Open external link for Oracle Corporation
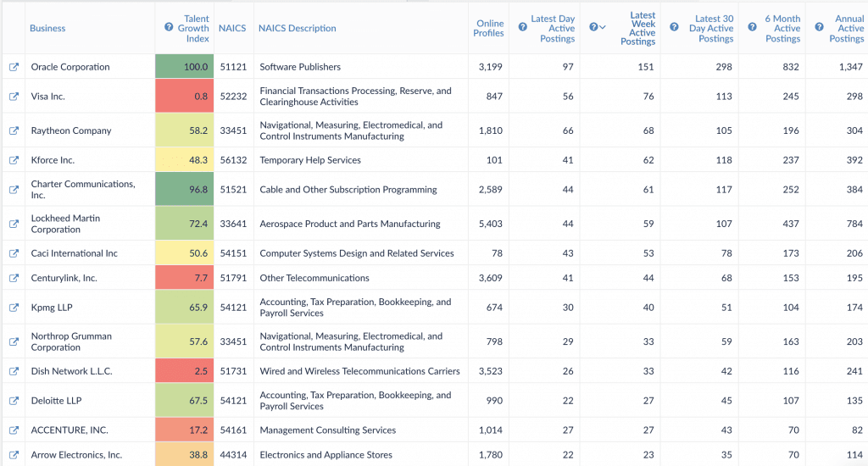The width and height of the screenshot is (868, 466). 14,67
